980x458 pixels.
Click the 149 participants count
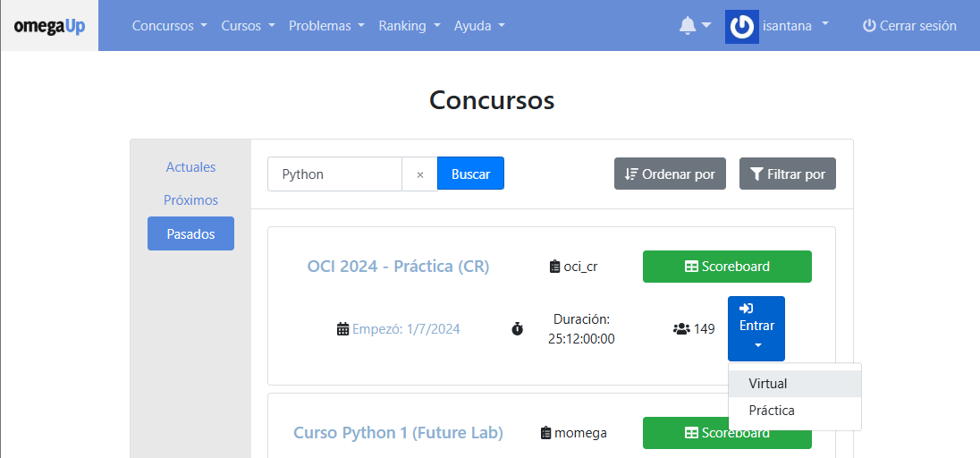tap(705, 328)
